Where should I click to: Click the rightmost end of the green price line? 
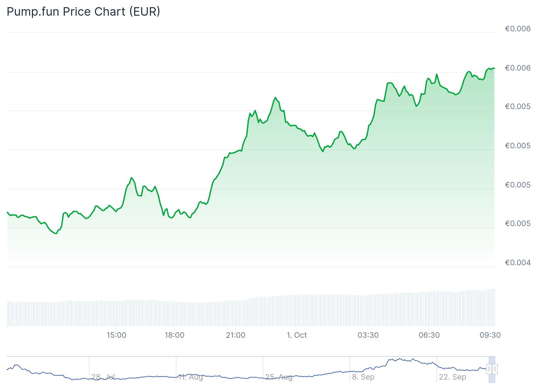pyautogui.click(x=494, y=68)
